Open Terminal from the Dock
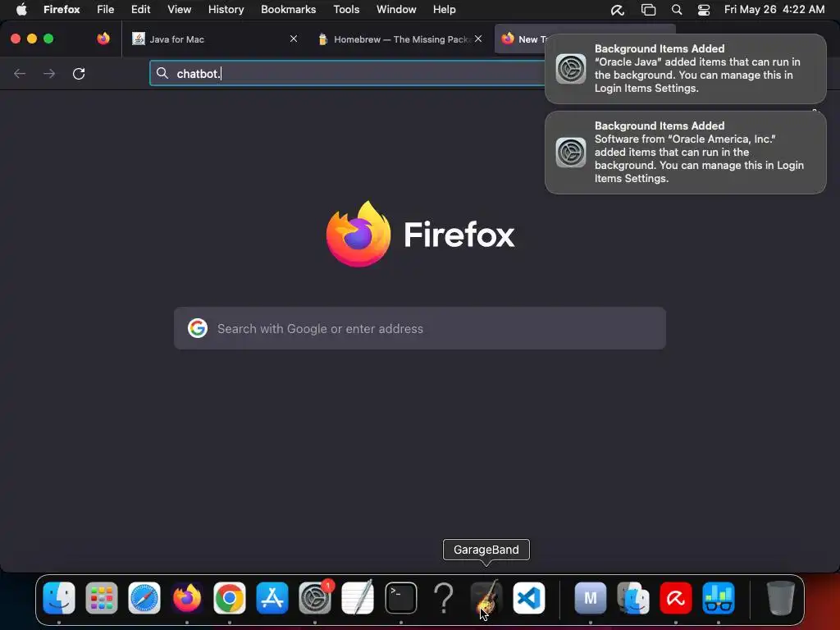 (400, 598)
